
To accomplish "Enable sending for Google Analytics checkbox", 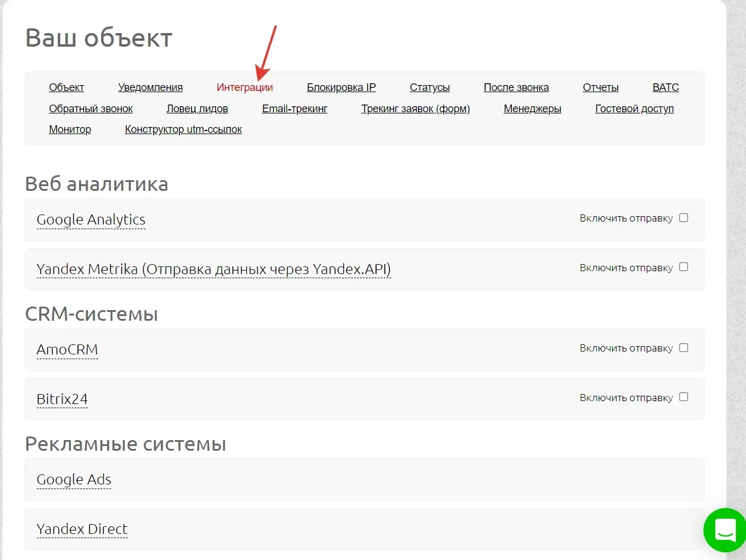I will [683, 217].
